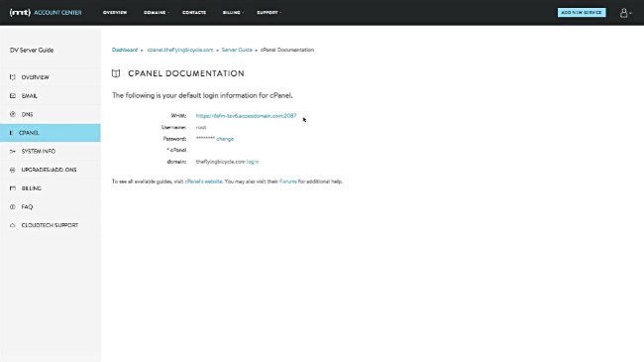Screen dimensions: 644x362
Task: Click the Add New Service button
Action: [x=582, y=12]
